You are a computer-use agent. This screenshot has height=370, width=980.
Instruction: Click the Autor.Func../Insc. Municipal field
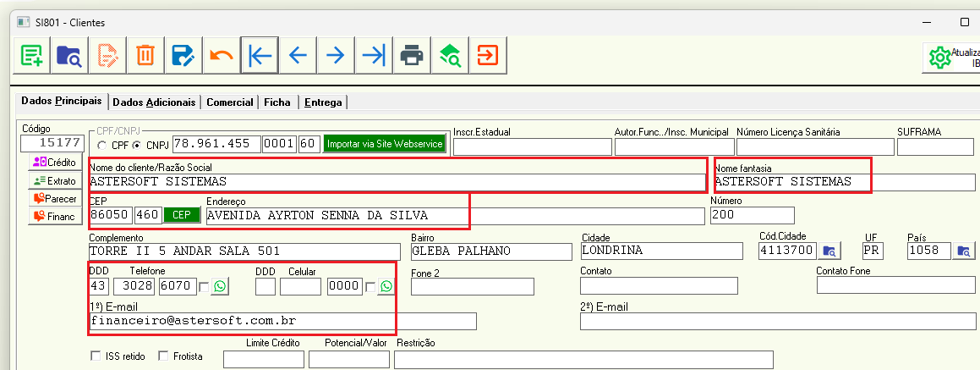[x=674, y=147]
